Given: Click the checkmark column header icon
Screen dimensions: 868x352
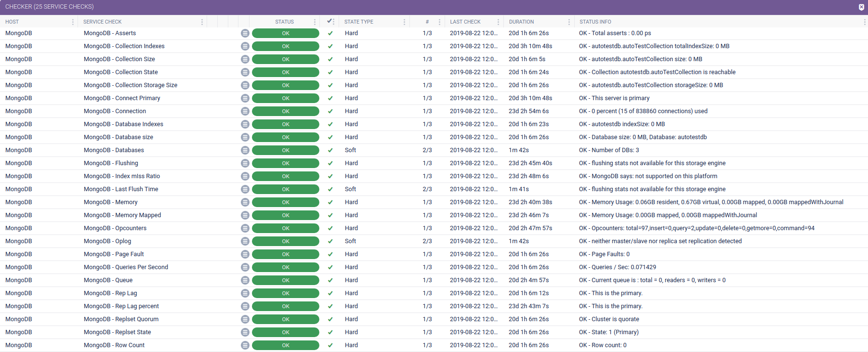Looking at the screenshot, I should tap(329, 21).
